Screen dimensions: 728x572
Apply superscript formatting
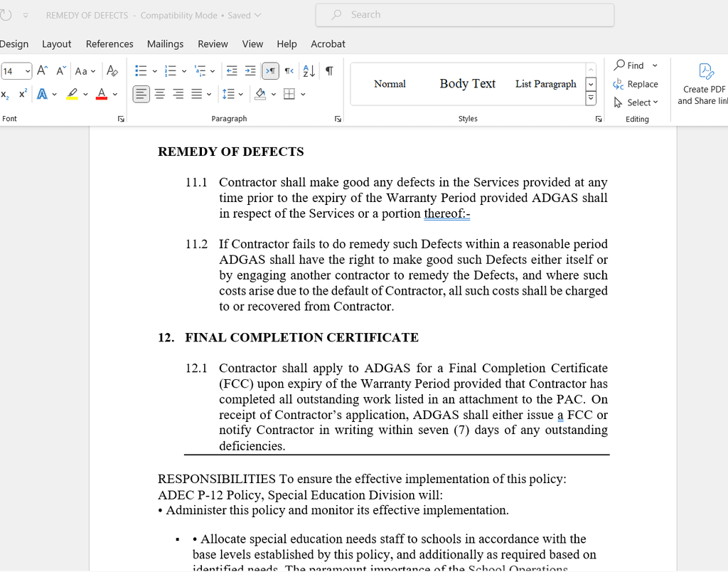click(23, 94)
